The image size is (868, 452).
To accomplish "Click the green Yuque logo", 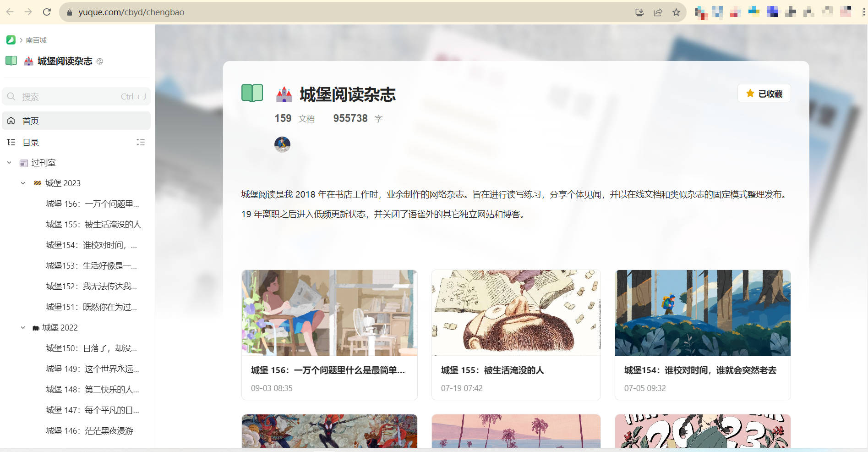I will 11,40.
